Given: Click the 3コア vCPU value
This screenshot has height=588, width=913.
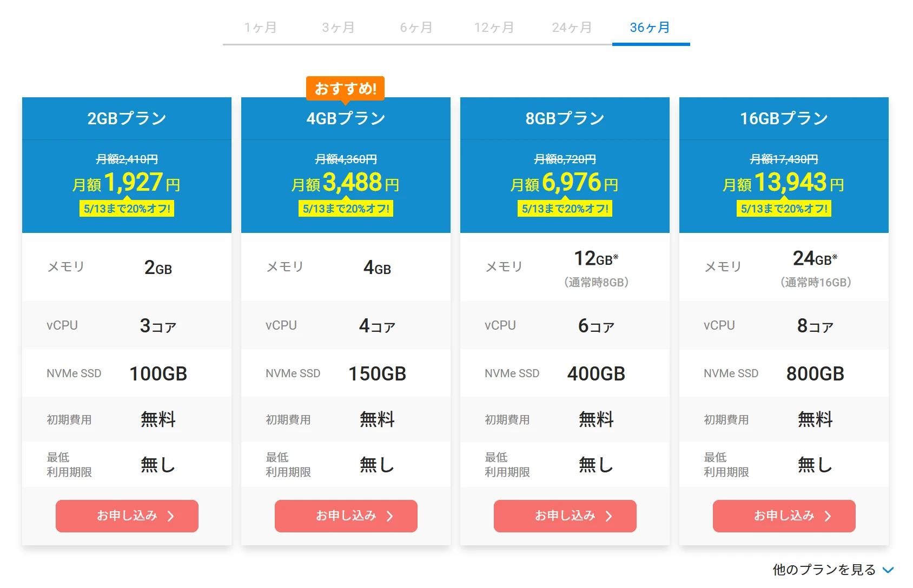Looking at the screenshot, I should point(158,326).
